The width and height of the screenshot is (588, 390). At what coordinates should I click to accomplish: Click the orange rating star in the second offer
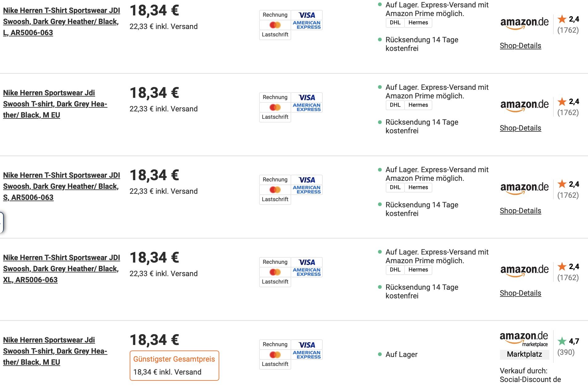562,102
